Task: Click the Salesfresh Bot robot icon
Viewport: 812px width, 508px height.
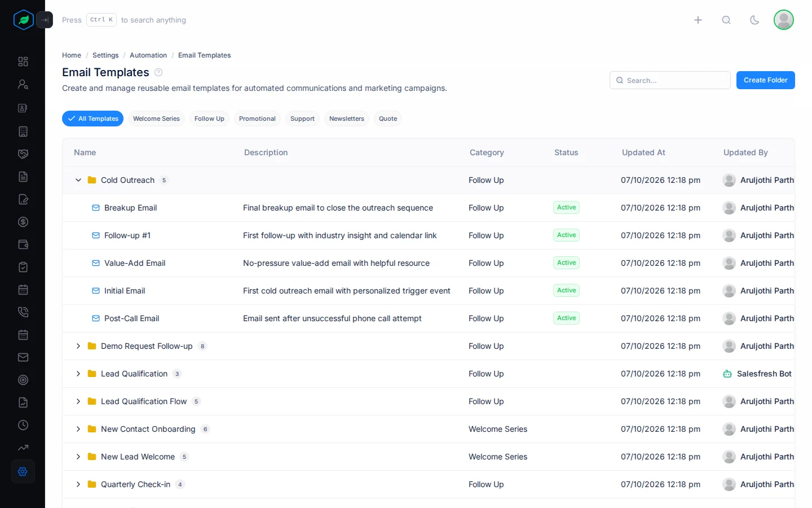Action: 727,374
